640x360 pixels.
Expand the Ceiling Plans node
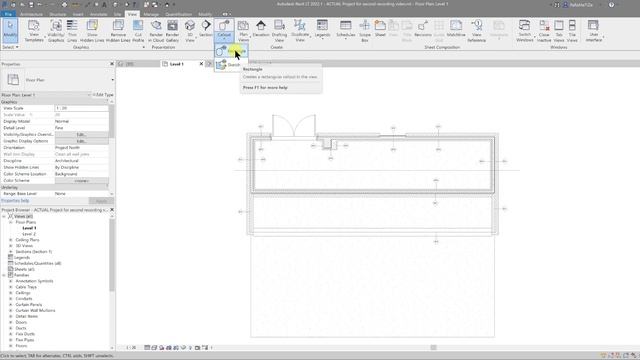11,240
